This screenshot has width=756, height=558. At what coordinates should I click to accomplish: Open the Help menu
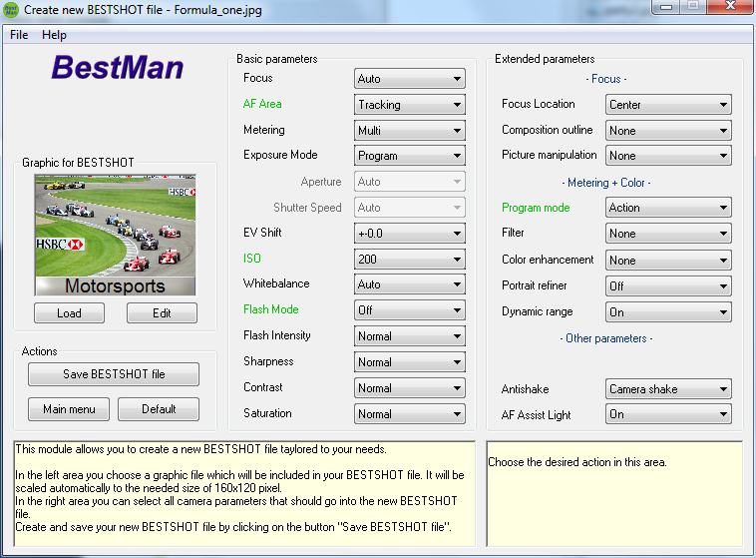click(54, 35)
